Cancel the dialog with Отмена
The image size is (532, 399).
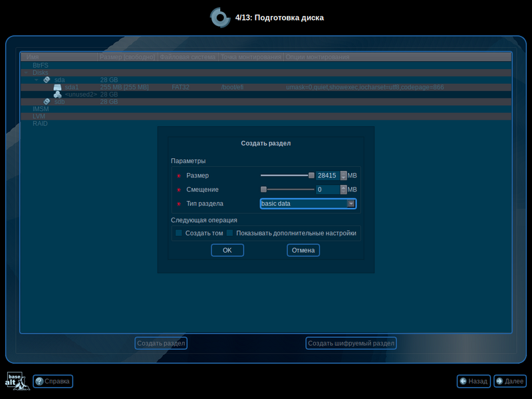(303, 251)
